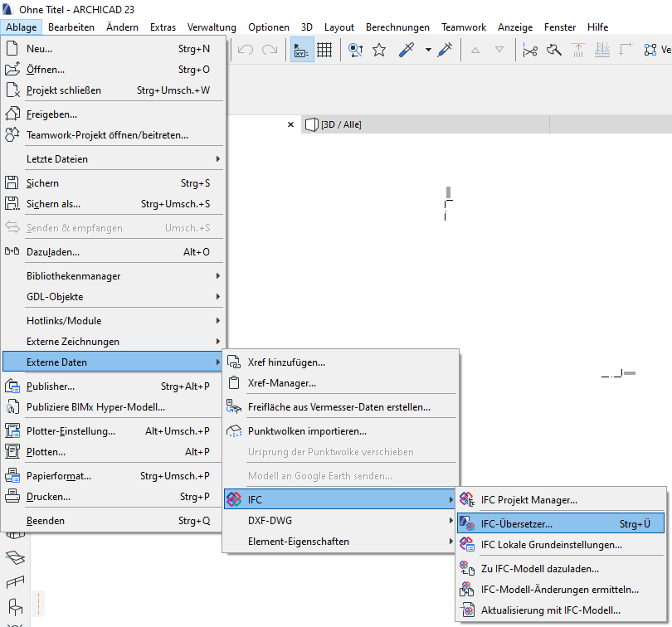Click the Undo arrow icon in toolbar
672x627 pixels.
(x=246, y=50)
